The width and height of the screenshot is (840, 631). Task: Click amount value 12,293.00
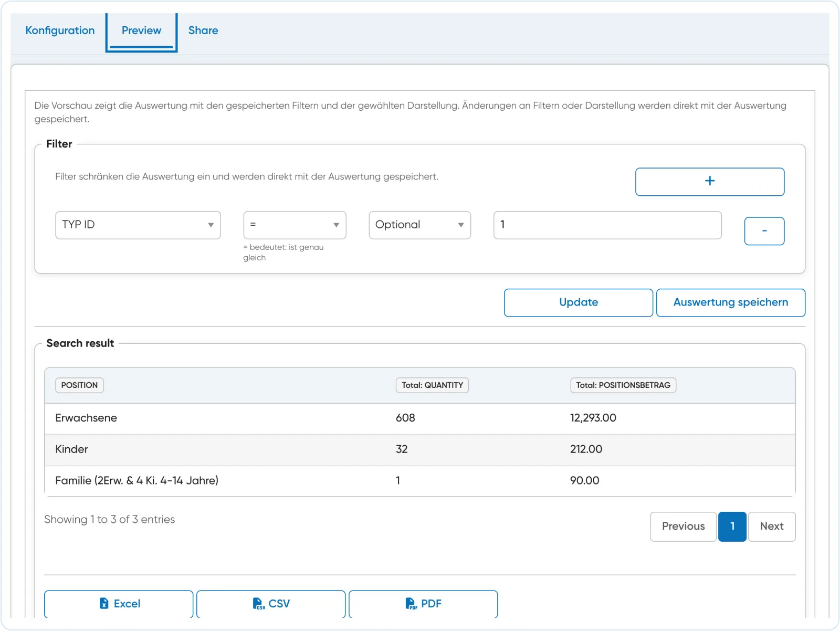(593, 418)
